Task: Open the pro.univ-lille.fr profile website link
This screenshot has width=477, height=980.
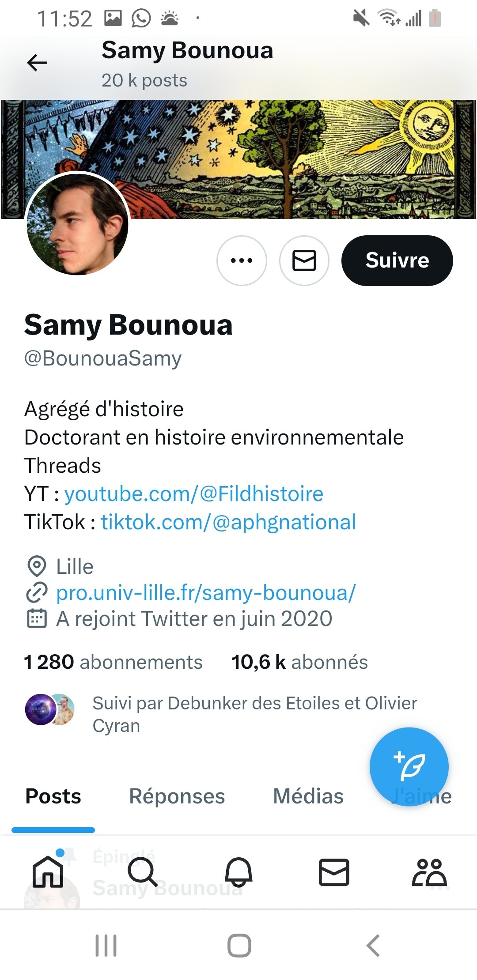Action: [x=205, y=592]
